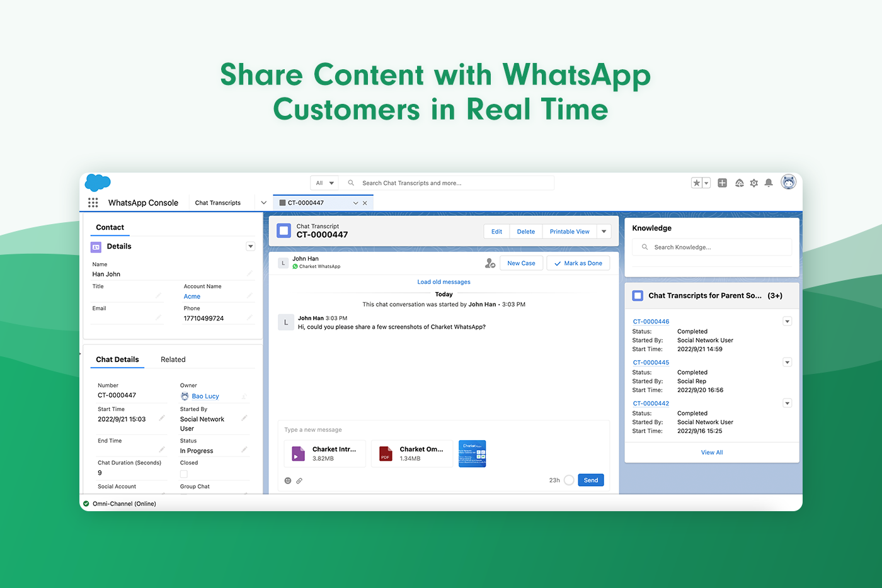Screen dimensions: 882x588
Task: Open the CT-0000446 transcript link
Action: pos(651,322)
